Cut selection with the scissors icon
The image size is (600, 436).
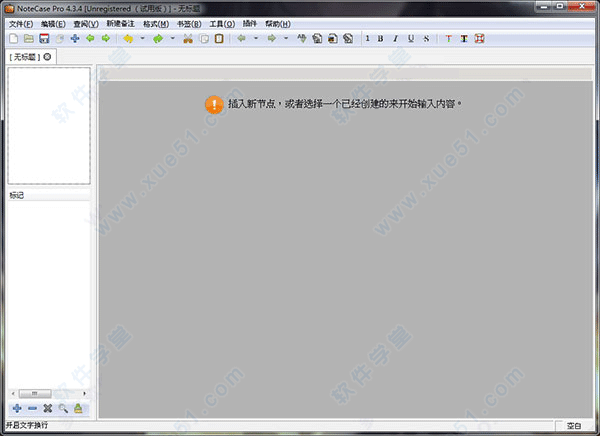(188, 38)
